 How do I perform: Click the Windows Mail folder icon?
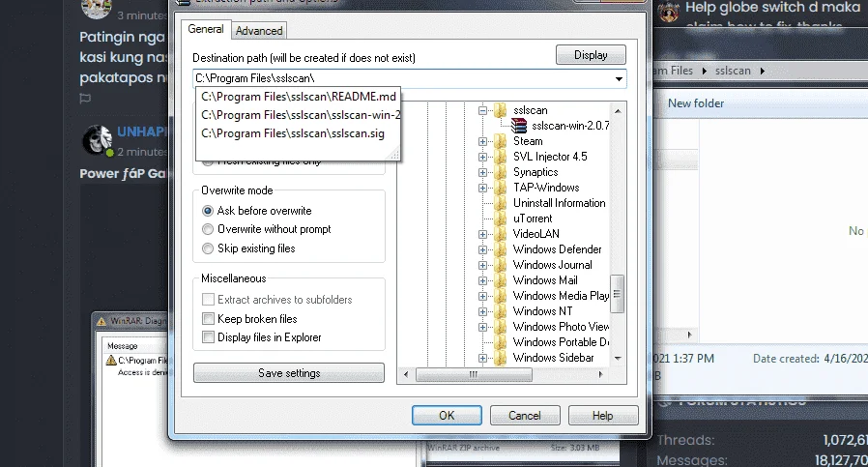(x=500, y=280)
